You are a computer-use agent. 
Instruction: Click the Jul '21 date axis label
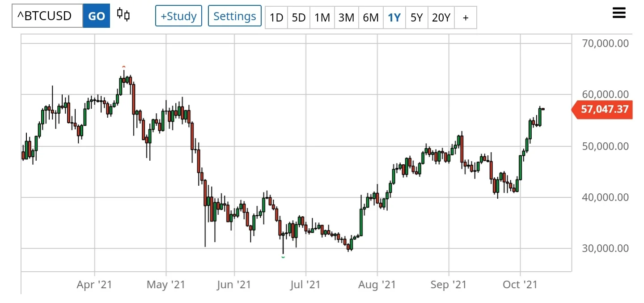pos(306,285)
